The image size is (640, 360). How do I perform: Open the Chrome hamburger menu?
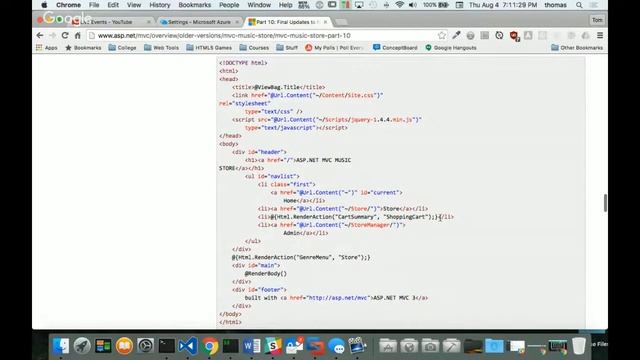600,36
